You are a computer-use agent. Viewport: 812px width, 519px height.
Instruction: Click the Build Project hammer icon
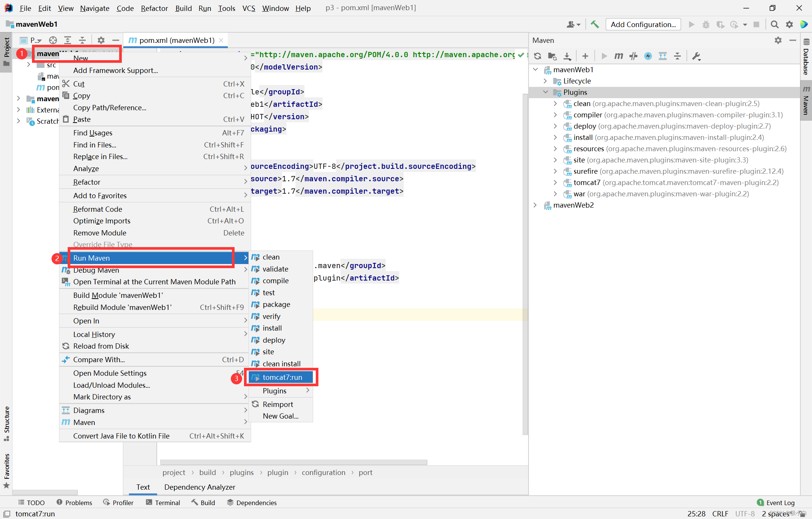595,24
